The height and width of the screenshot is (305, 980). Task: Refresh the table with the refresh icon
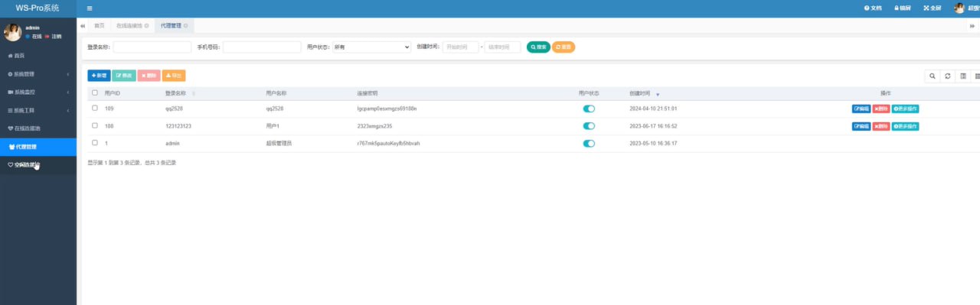click(x=947, y=76)
